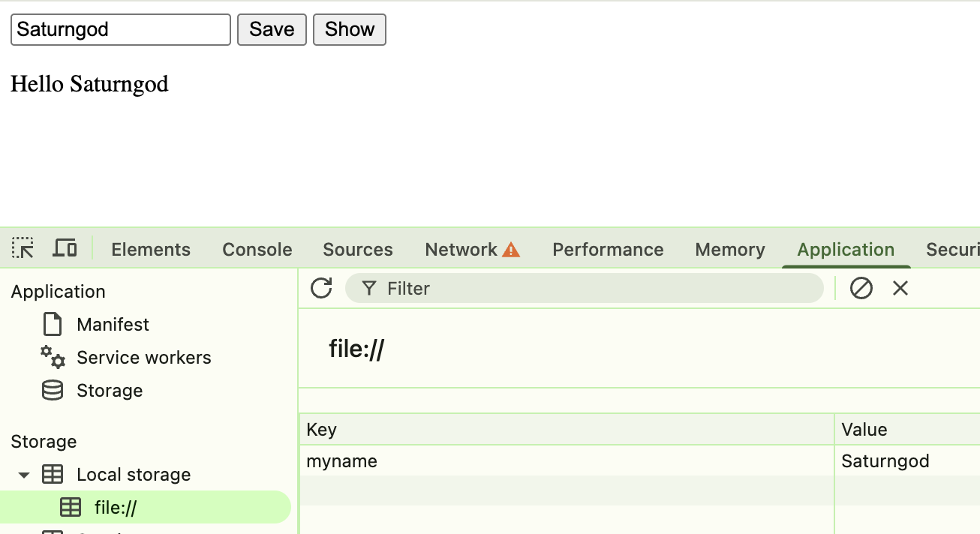This screenshot has width=980, height=534.
Task: Click the Show button
Action: (x=350, y=29)
